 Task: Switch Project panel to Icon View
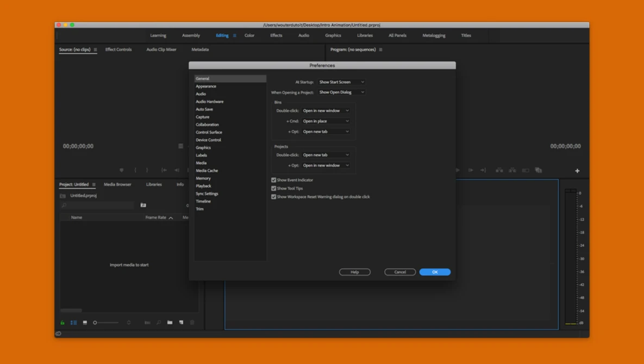(85, 323)
